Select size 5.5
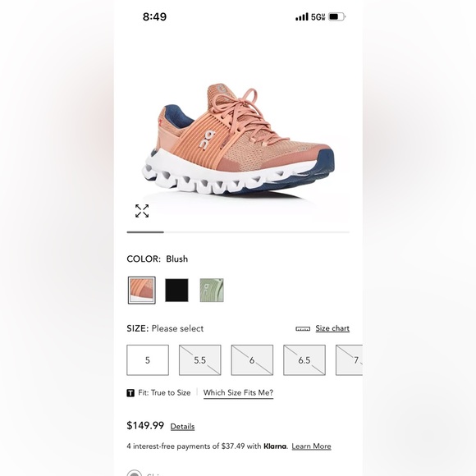The image size is (476, 476). pyautogui.click(x=199, y=360)
